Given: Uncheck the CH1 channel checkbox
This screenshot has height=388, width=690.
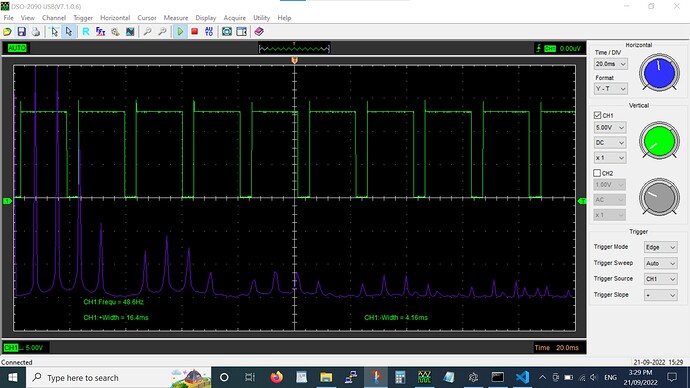Looking at the screenshot, I should [597, 115].
